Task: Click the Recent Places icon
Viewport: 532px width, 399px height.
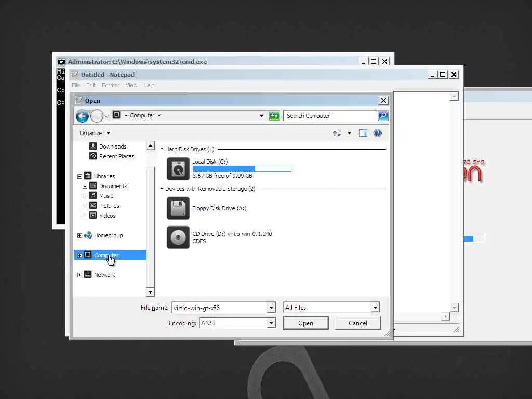Action: [x=93, y=156]
